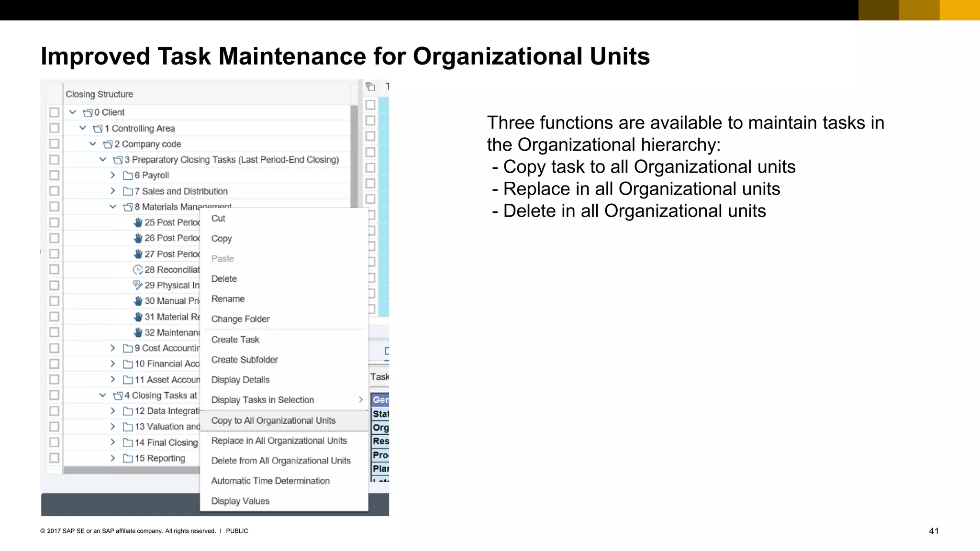The width and height of the screenshot is (980, 551).
Task: Click the hand icon of task 31 Material
Action: (138, 317)
